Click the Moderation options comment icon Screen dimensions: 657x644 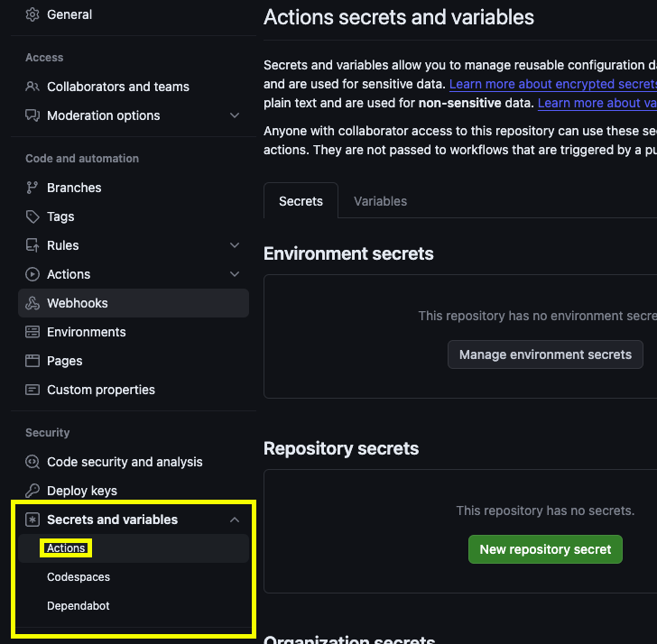click(32, 115)
